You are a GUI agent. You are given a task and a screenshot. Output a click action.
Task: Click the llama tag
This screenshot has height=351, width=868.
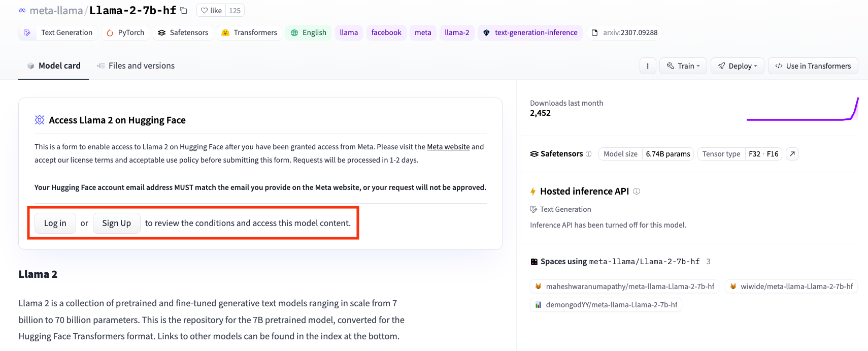349,33
